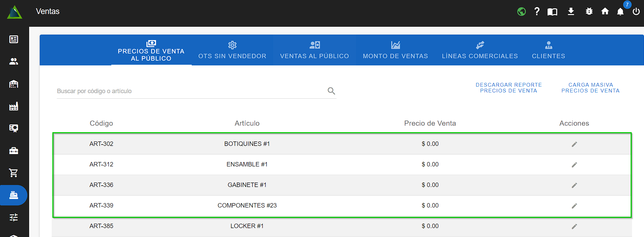Open the manual book icon
This screenshot has height=237, width=644.
coord(552,12)
